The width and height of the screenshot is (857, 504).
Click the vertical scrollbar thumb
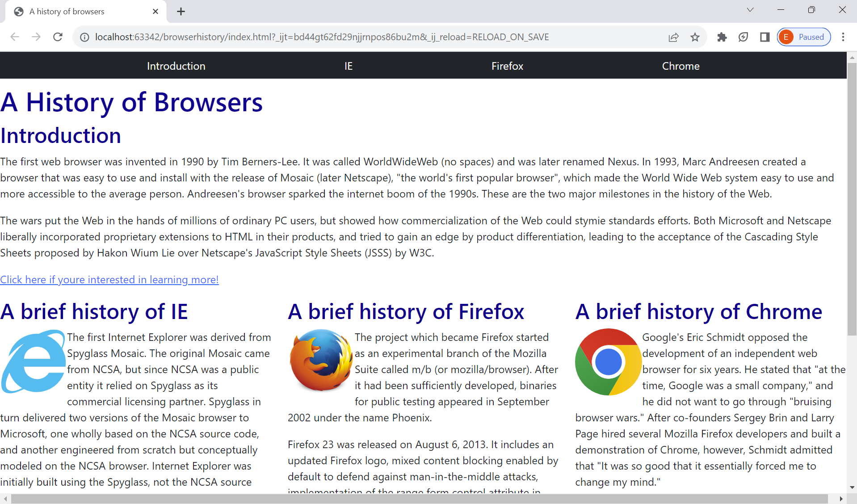852,199
